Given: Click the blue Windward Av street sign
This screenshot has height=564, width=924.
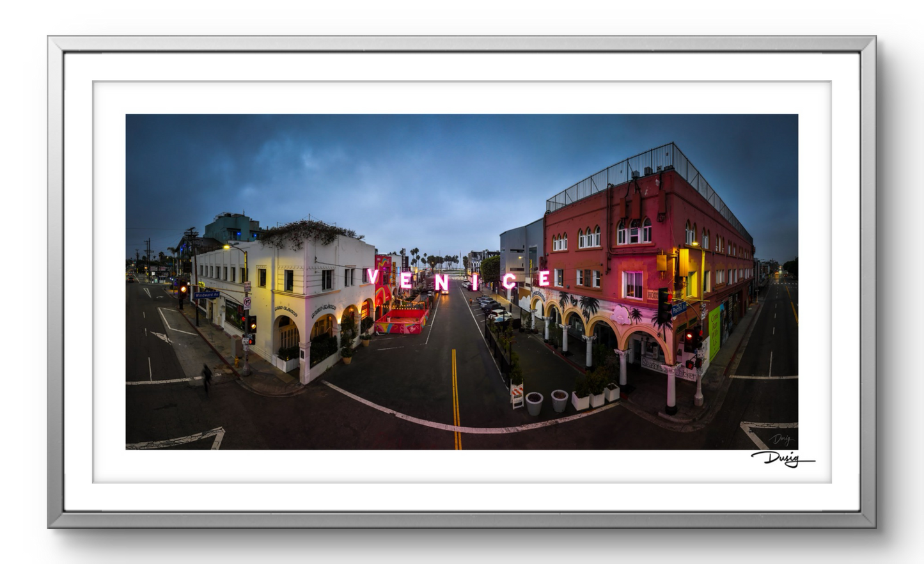Looking at the screenshot, I should [x=207, y=295].
